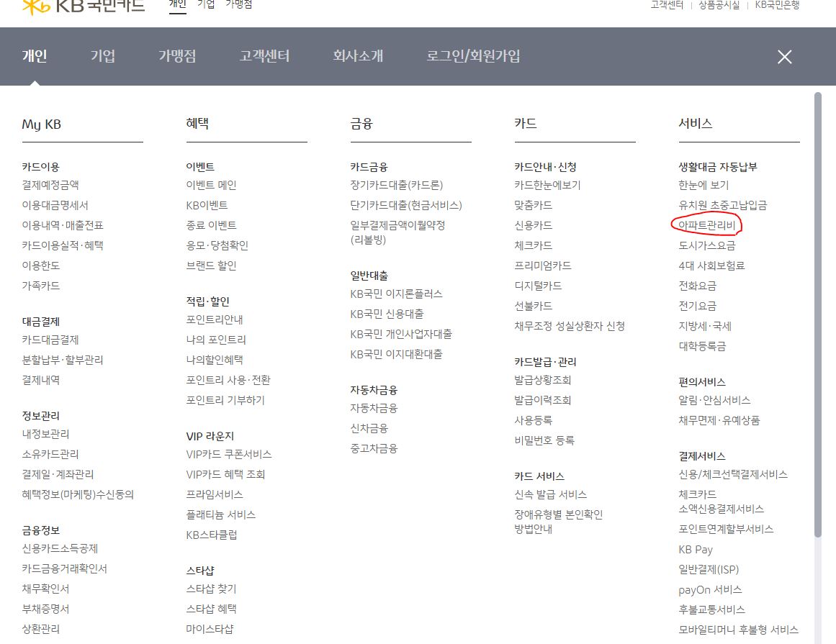The height and width of the screenshot is (644, 836).
Task: Open 단기카드대출(현금서비스)
Action: [x=406, y=205]
